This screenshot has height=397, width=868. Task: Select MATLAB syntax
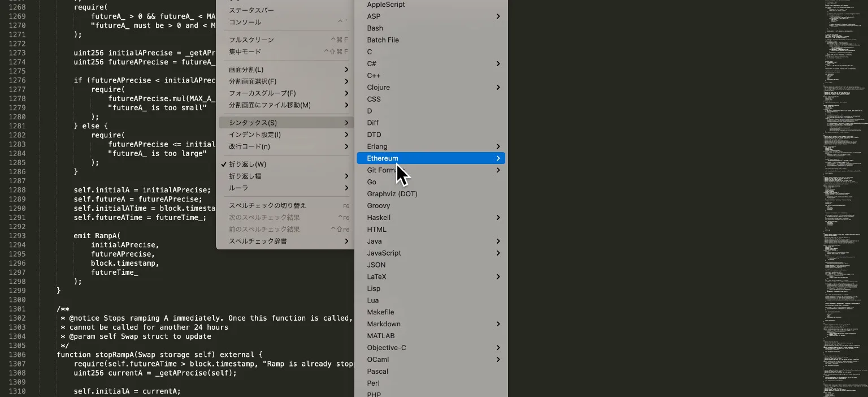(x=431, y=336)
